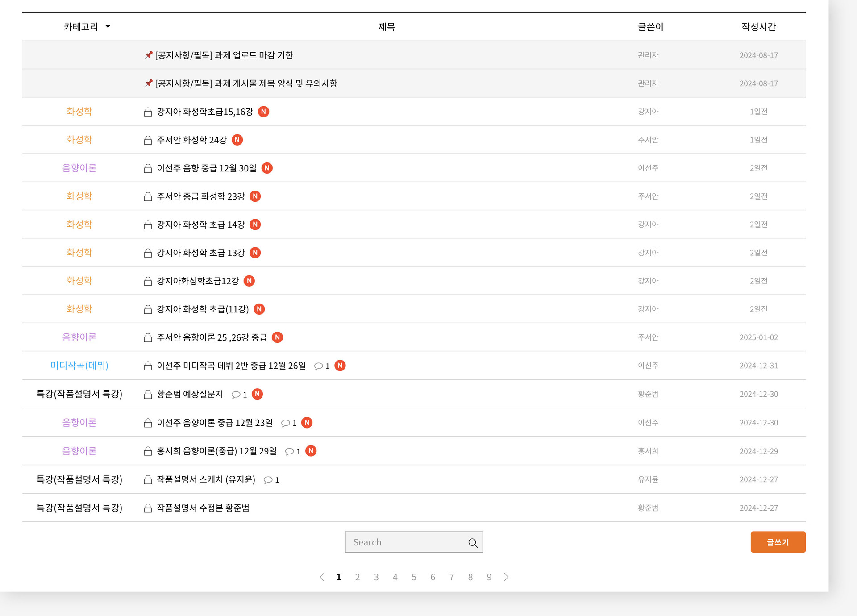Click pin icon of 과제 업로드 마감 기한
Screen dimensions: 857x616
149,55
